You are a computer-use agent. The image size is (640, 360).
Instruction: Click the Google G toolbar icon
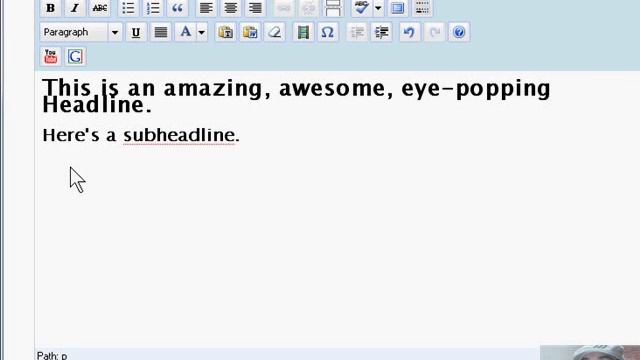tap(75, 56)
